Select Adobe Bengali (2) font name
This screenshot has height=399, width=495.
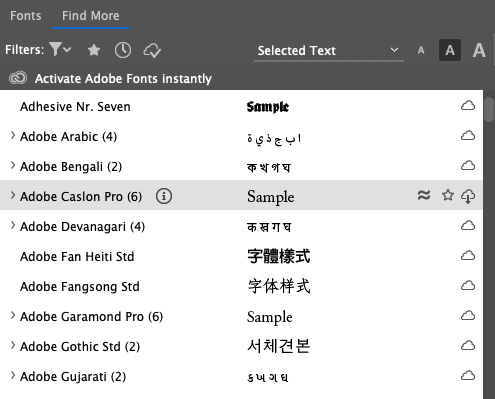click(x=71, y=167)
